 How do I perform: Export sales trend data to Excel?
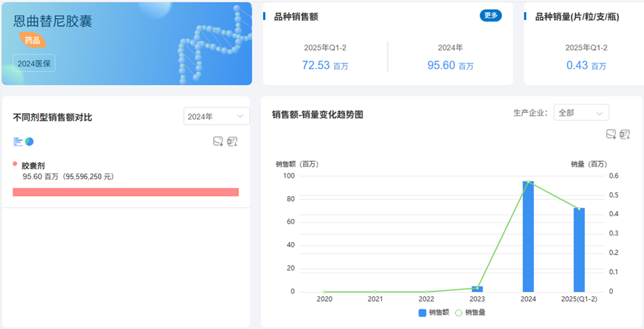(625, 134)
